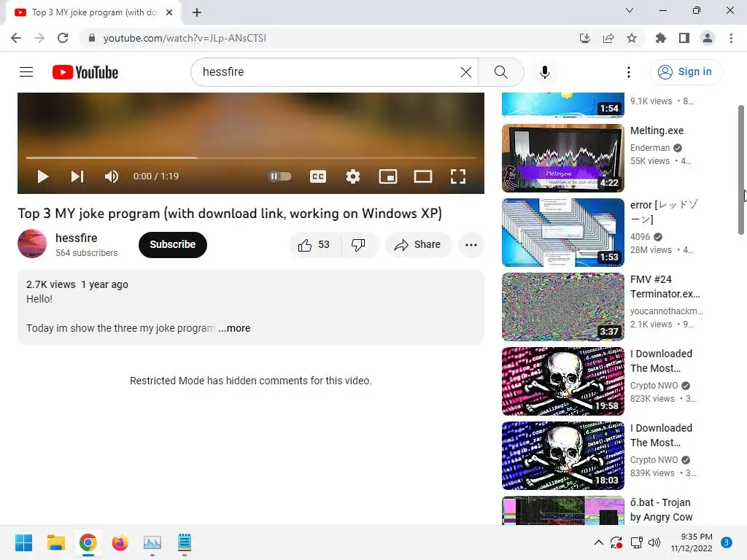Seek using the video progress bar
The width and height of the screenshot is (747, 560).
coord(251,157)
